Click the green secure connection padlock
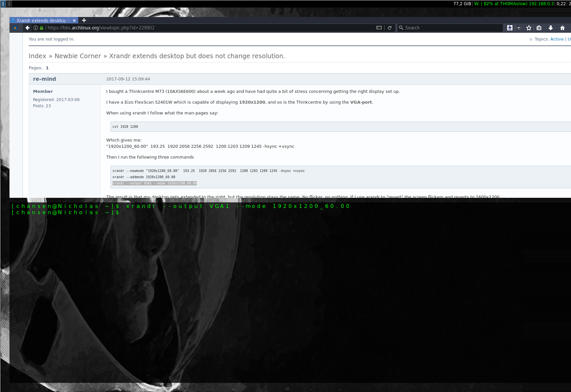This screenshot has width=571, height=392. click(42, 28)
